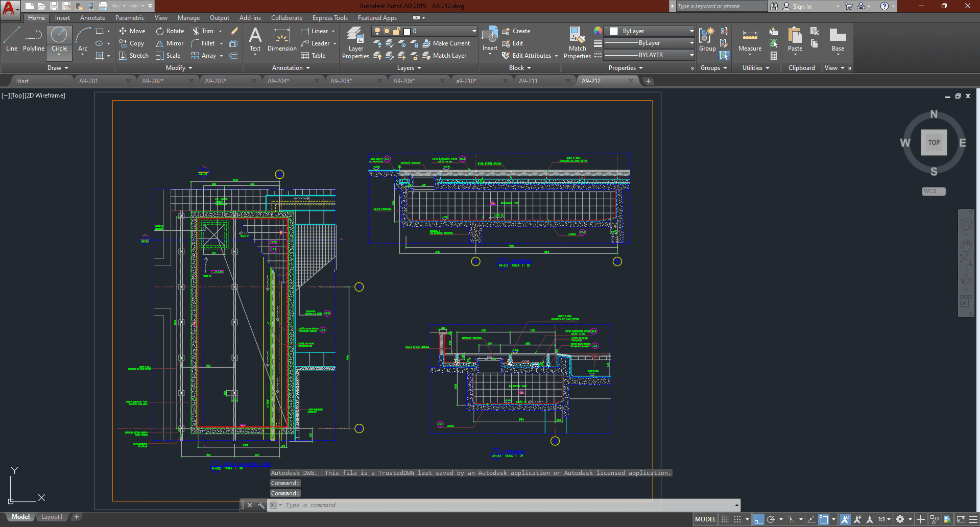Expand the Modify panel options
The image size is (980, 527).
(179, 68)
